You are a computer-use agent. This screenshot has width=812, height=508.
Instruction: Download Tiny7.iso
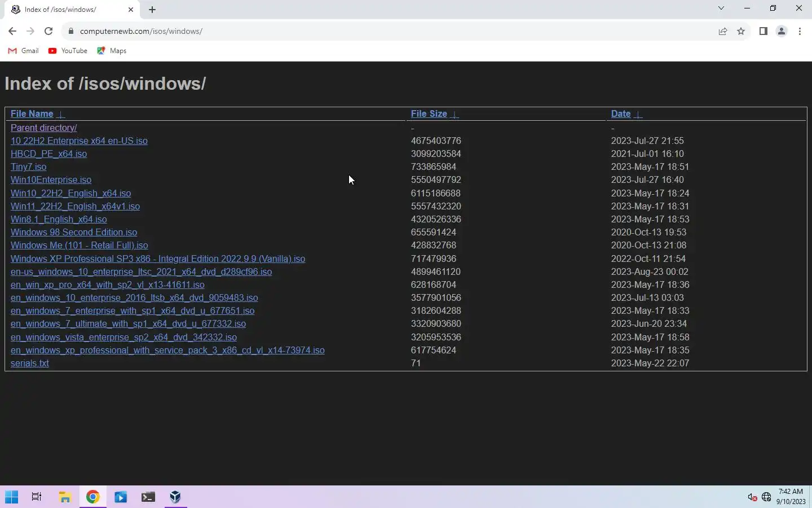[29, 167]
